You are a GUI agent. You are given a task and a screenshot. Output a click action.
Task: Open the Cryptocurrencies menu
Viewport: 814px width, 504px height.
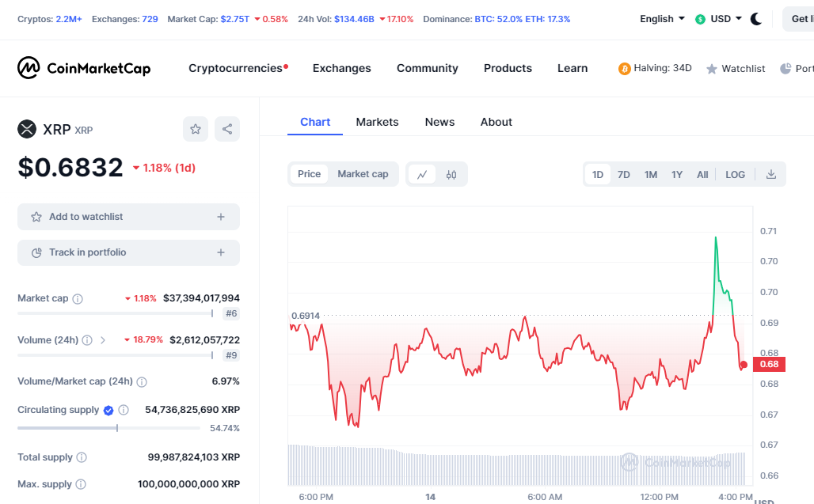[238, 69]
